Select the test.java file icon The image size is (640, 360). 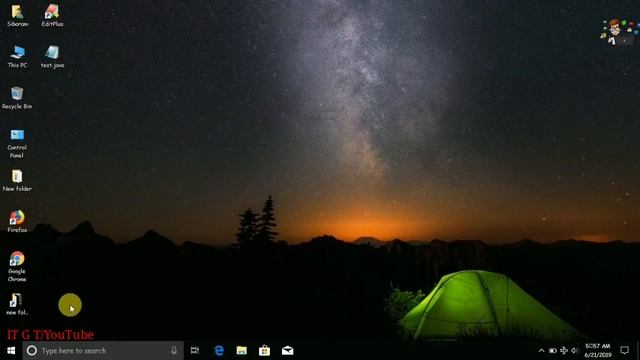click(52, 57)
